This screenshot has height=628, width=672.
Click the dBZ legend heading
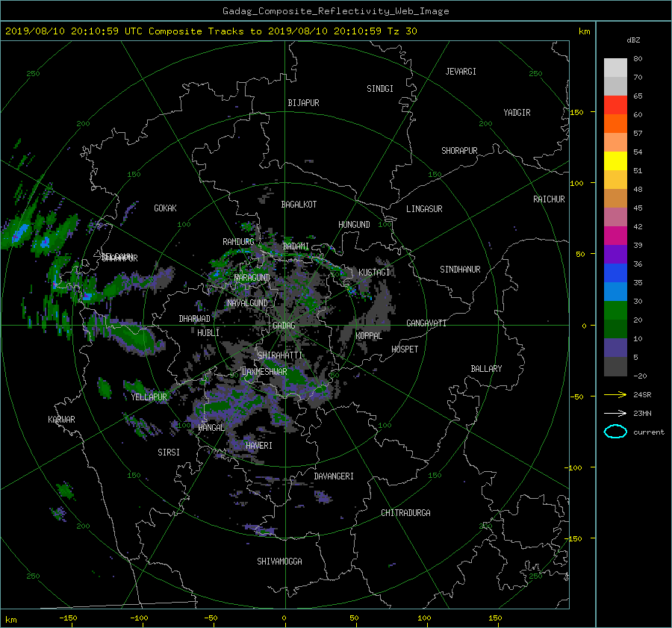click(x=633, y=40)
